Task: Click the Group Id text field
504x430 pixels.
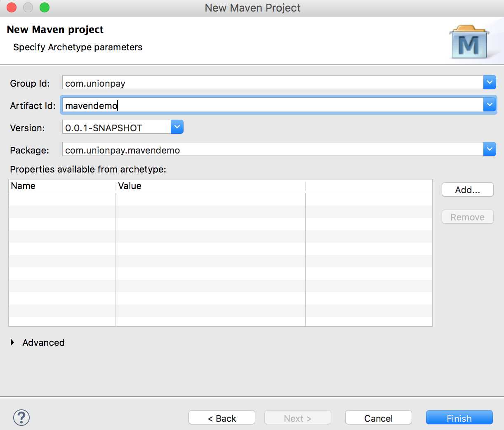Action: (x=273, y=82)
